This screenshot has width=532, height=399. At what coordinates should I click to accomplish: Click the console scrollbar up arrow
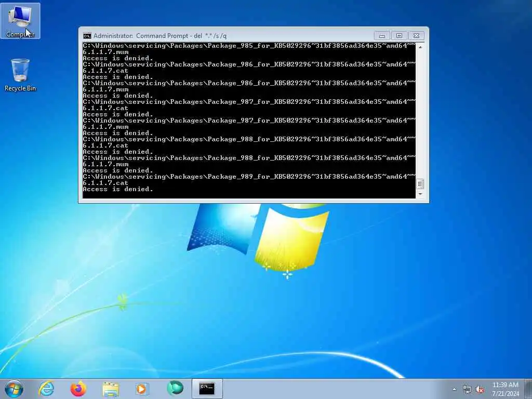coord(420,47)
